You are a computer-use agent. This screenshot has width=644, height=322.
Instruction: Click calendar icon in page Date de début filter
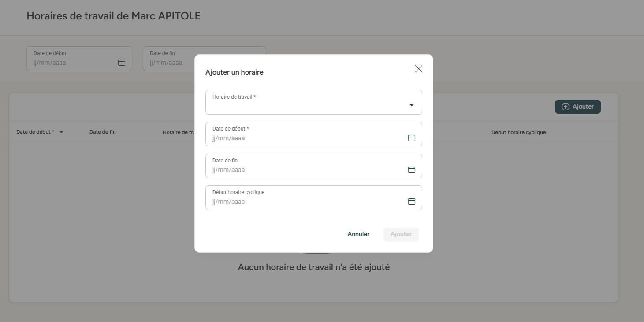tap(122, 63)
